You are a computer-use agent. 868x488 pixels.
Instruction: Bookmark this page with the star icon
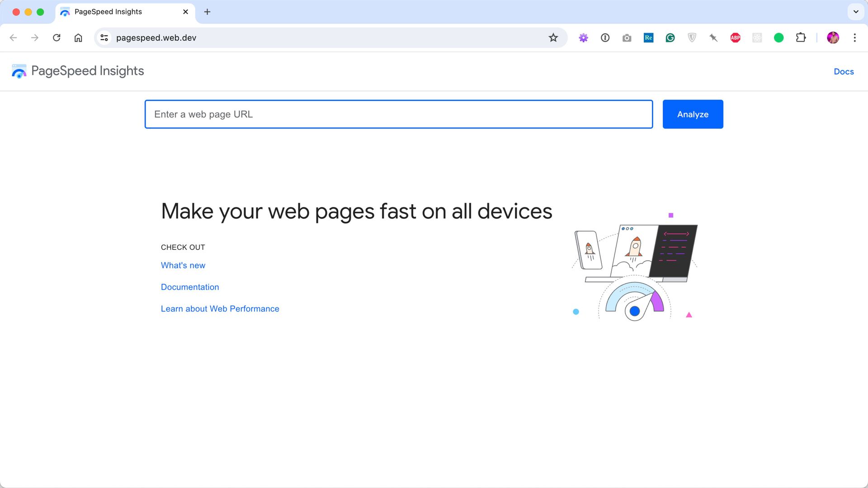click(553, 38)
